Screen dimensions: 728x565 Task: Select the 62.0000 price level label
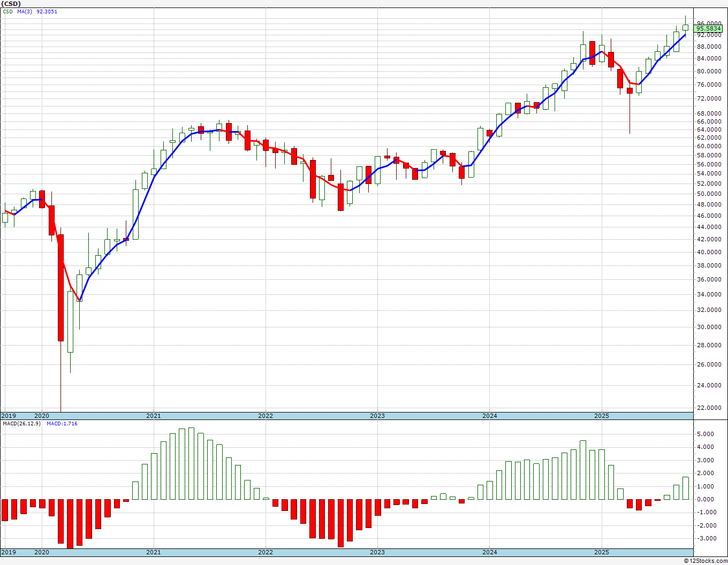coord(710,138)
